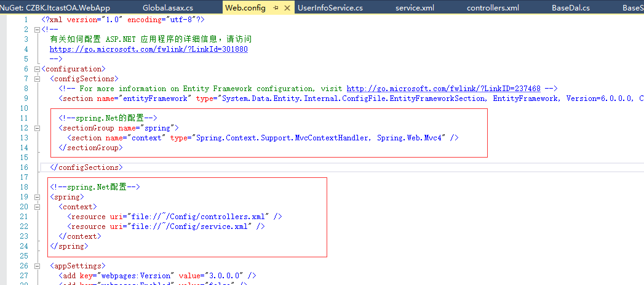Click the xml version declaration line

pyautogui.click(x=123, y=20)
